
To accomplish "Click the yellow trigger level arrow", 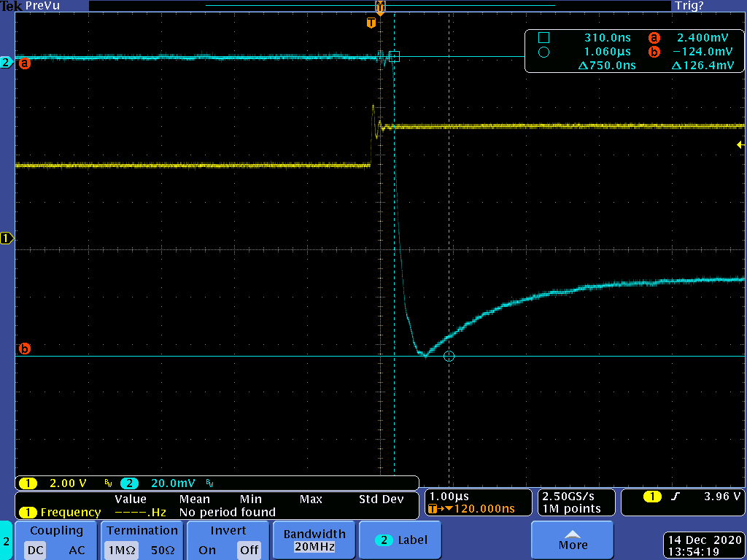I will tap(740, 145).
